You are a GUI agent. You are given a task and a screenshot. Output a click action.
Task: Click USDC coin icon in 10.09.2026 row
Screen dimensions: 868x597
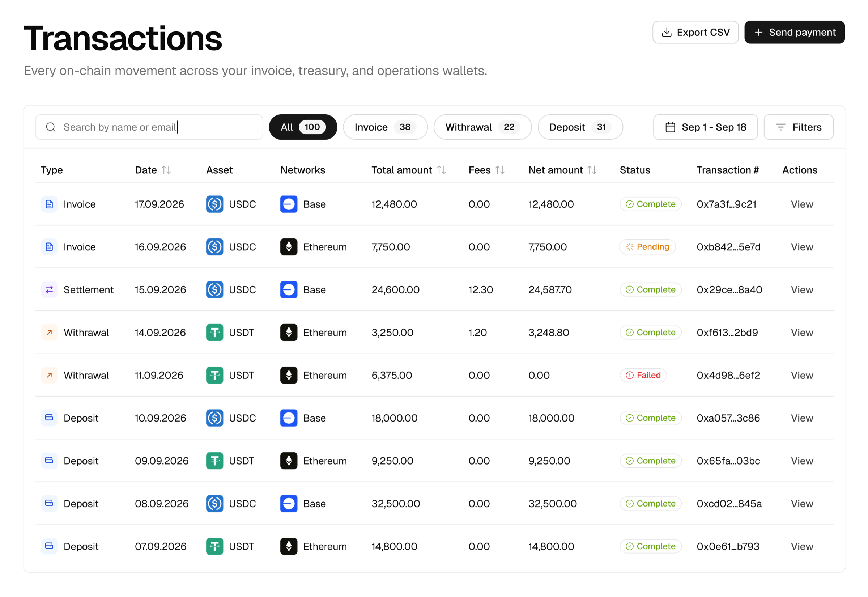point(215,418)
